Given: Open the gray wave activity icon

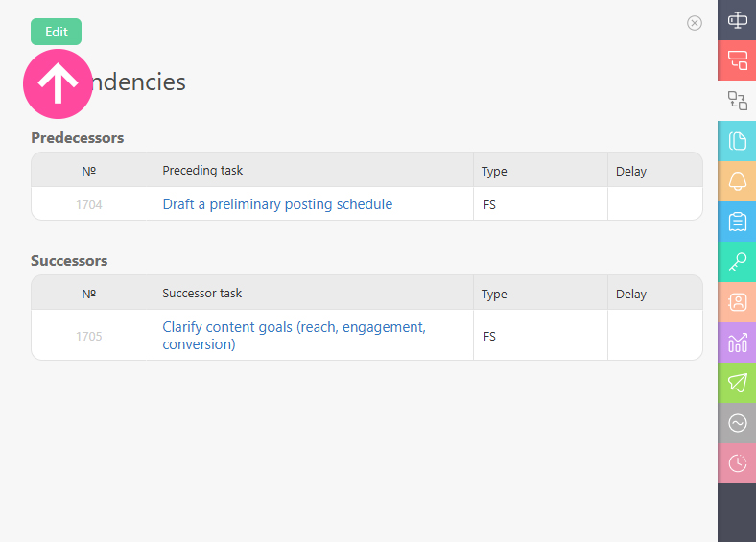Looking at the screenshot, I should pyautogui.click(x=737, y=423).
